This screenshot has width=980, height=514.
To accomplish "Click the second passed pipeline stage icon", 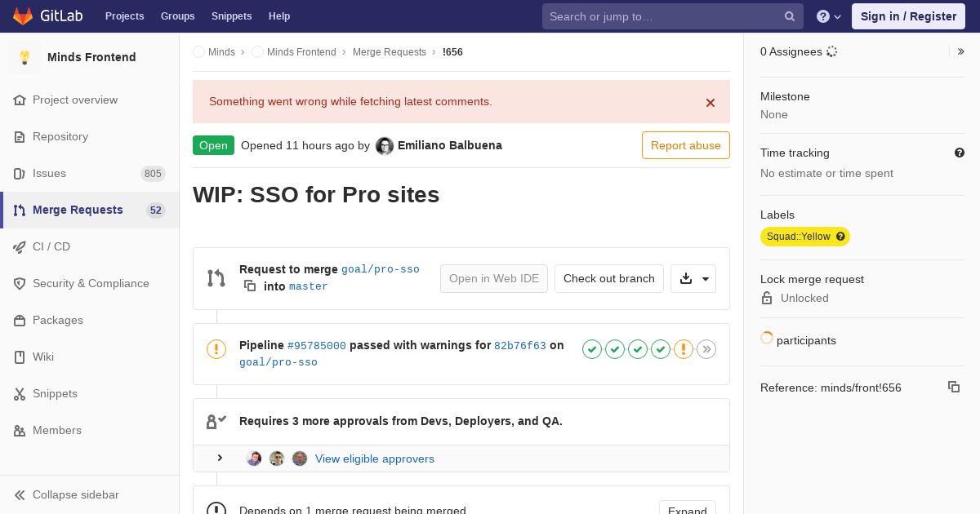I will point(615,349).
